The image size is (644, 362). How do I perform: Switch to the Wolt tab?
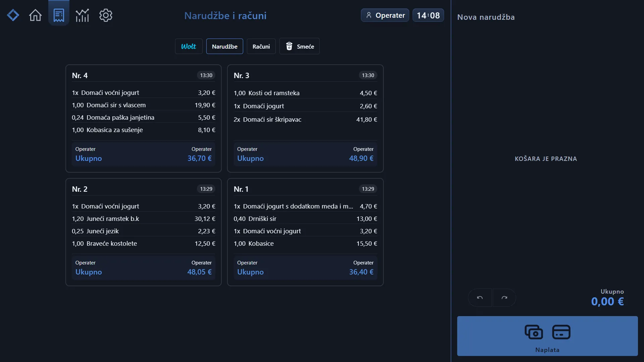[x=189, y=46]
